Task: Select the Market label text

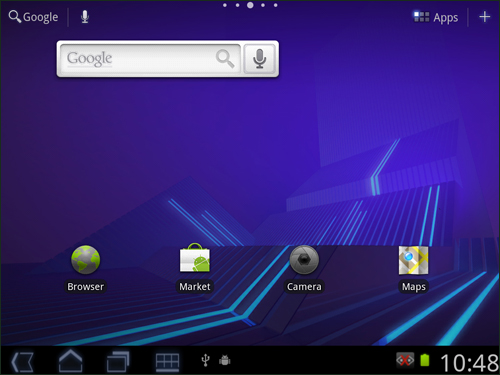Action: coord(195,287)
